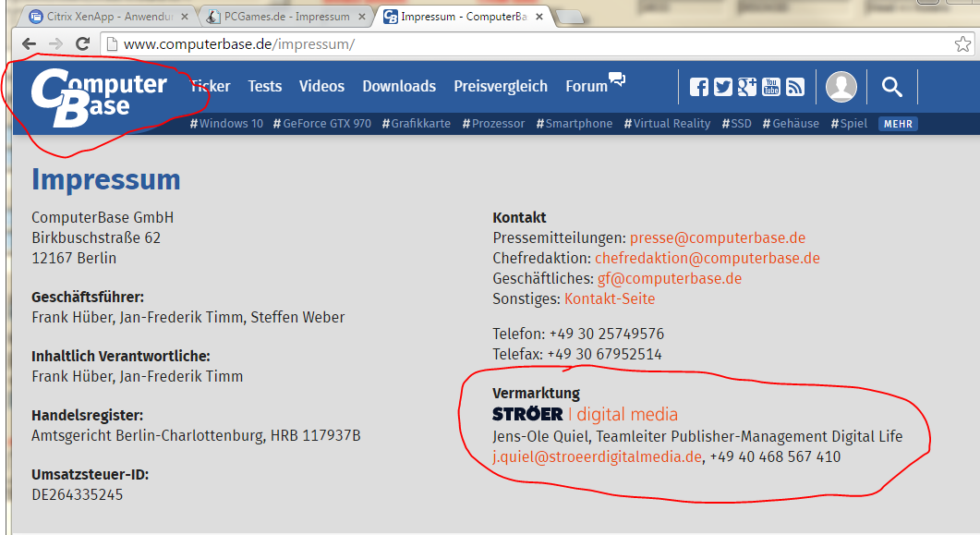Click the chefredaktion@computerbase.de email link
980x535 pixels.
[x=707, y=258]
